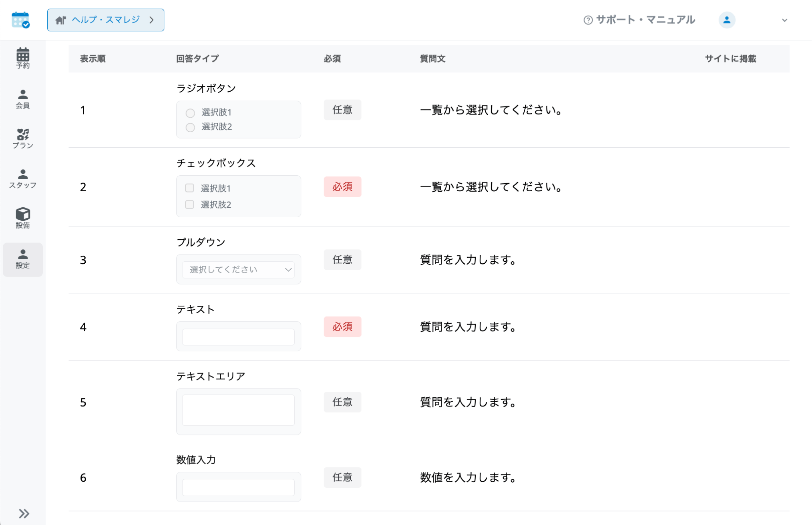Viewport: 812px width, 525px height.
Task: Open the 予約 calendar sidebar icon
Action: tap(23, 58)
